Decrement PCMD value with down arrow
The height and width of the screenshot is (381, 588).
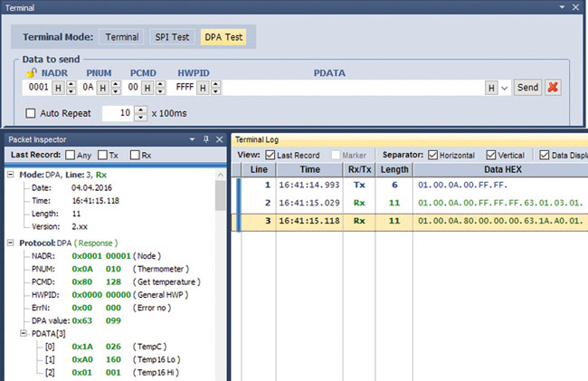160,91
